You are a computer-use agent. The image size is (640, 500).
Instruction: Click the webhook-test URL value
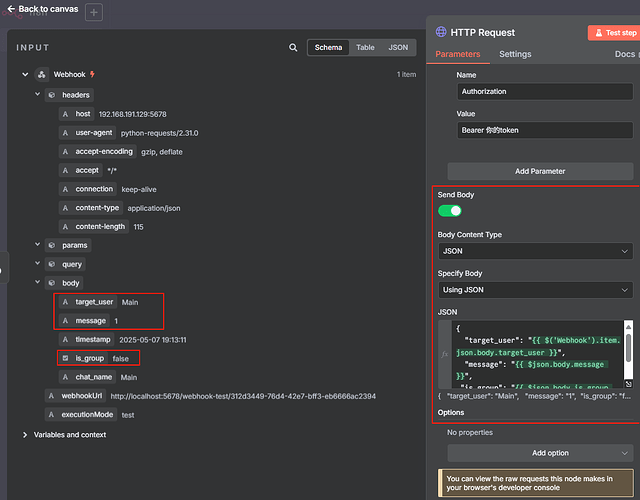(x=243, y=396)
